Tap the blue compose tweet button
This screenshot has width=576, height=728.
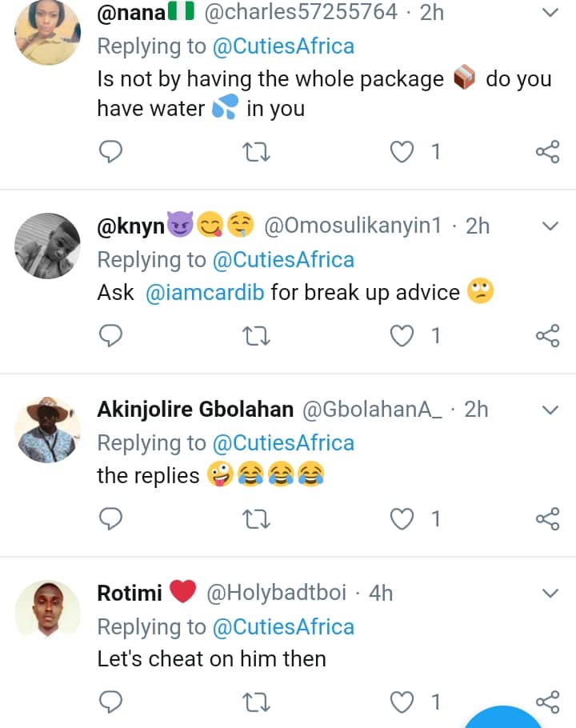(x=502, y=718)
